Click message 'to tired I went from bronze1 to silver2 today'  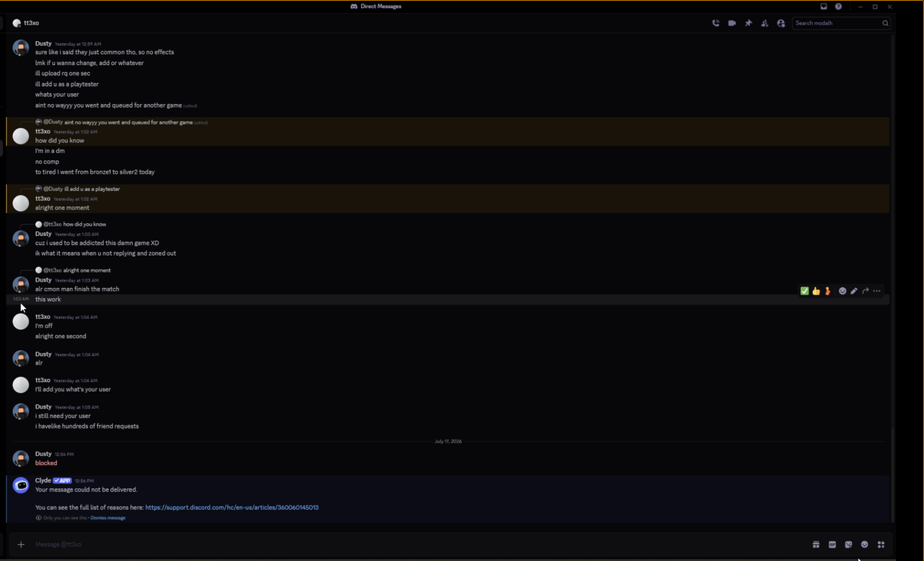[x=95, y=172]
